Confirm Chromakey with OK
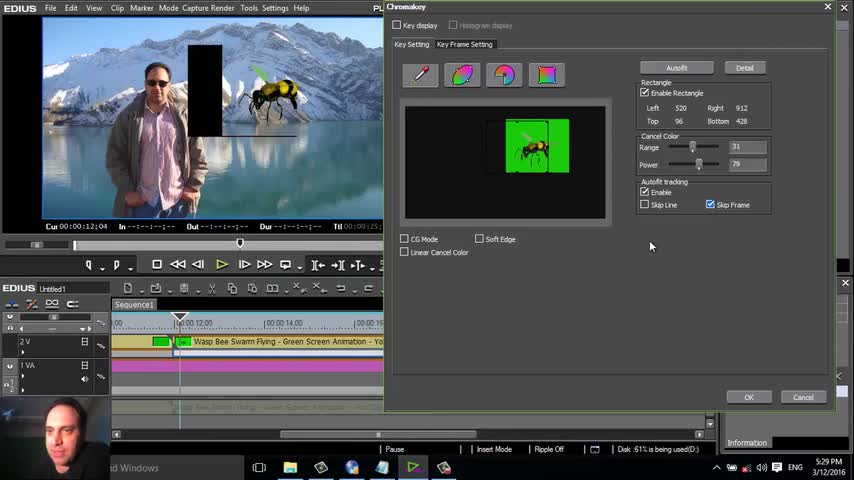This screenshot has width=854, height=480. click(749, 397)
